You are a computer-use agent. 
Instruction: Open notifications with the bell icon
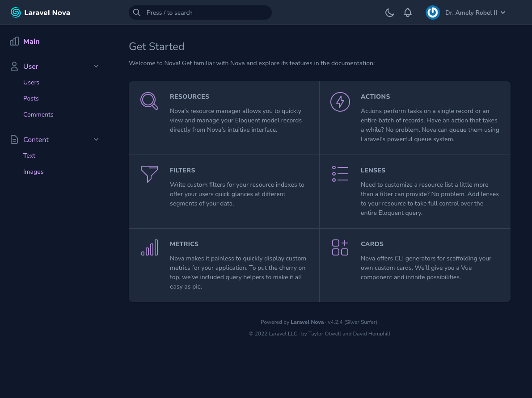click(407, 13)
